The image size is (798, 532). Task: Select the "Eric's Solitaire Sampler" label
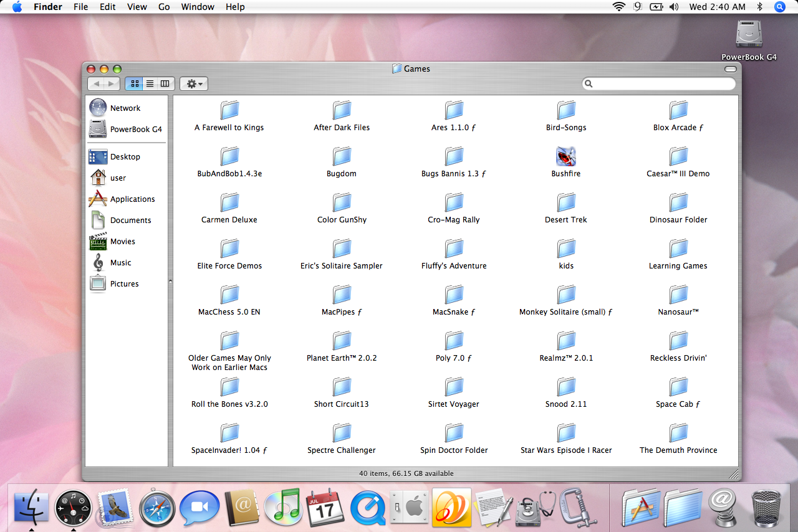click(x=342, y=265)
